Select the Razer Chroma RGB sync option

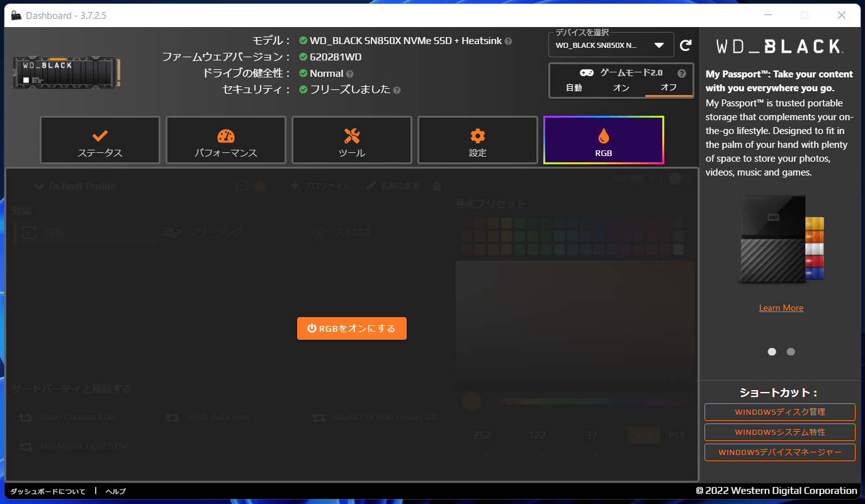pyautogui.click(x=67, y=417)
